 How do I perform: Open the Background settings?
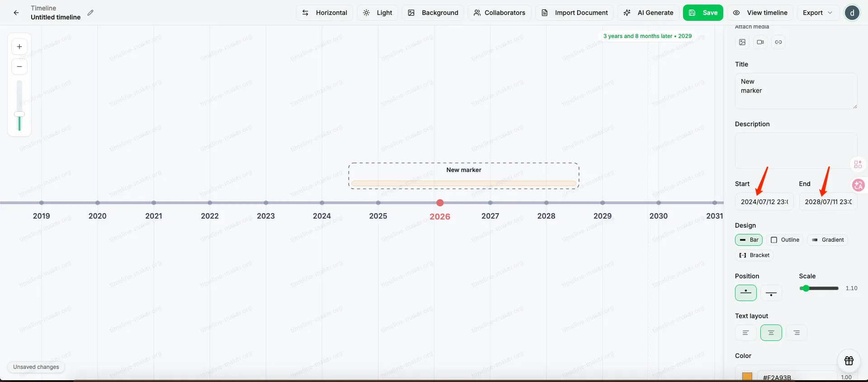[x=433, y=13]
